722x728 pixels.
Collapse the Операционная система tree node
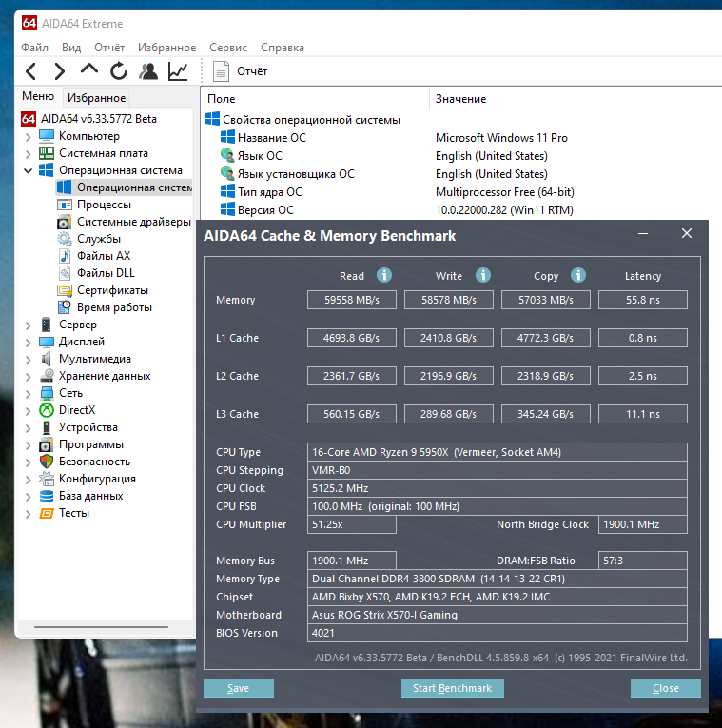(28, 171)
